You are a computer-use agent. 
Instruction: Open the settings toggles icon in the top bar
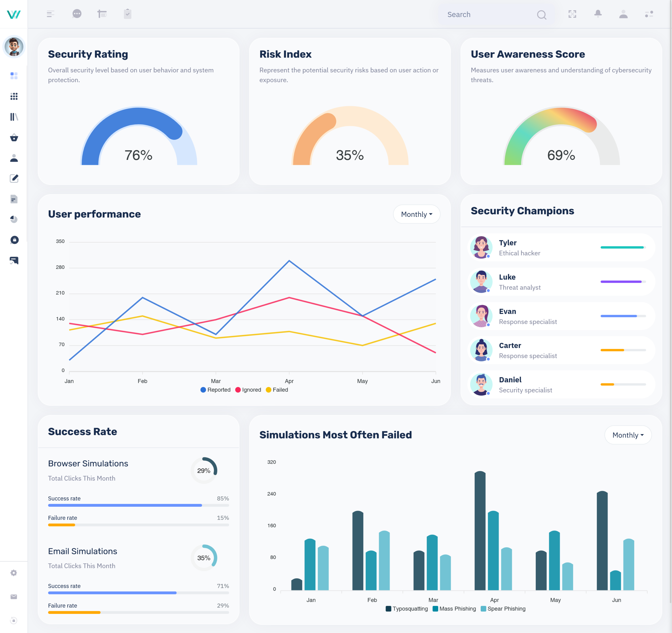[x=649, y=14]
